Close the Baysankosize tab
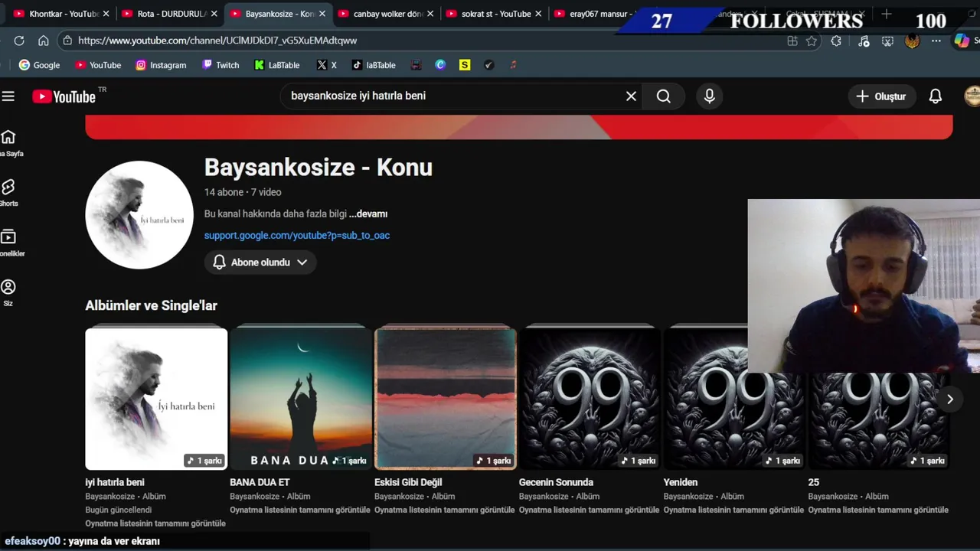The height and width of the screenshot is (551, 980). tap(322, 14)
